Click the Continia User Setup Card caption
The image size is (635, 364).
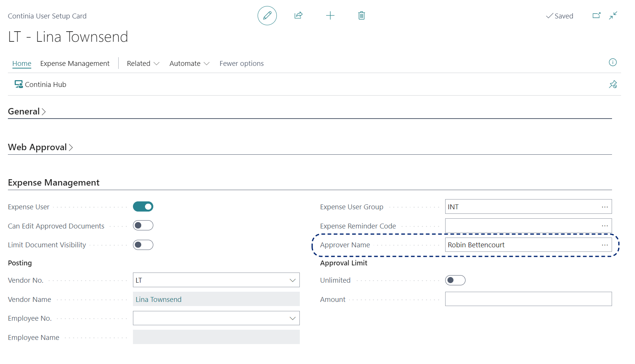47,16
